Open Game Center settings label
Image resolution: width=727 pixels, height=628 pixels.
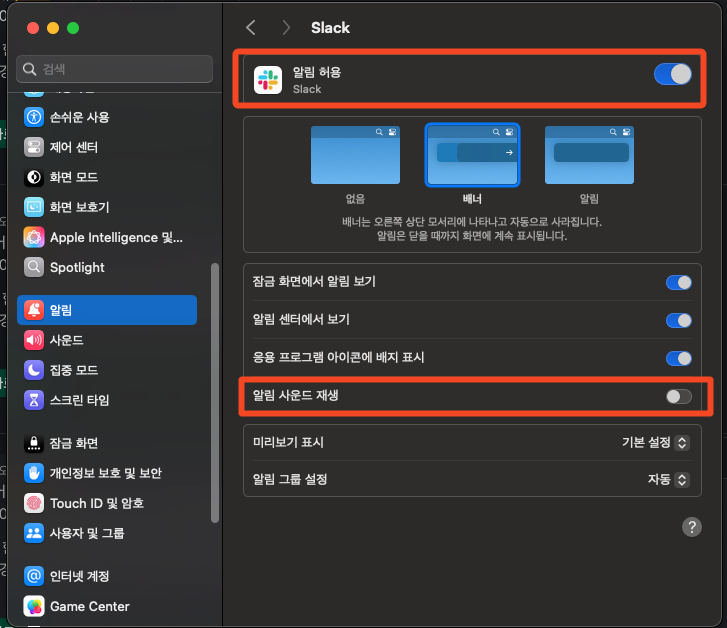click(x=90, y=607)
